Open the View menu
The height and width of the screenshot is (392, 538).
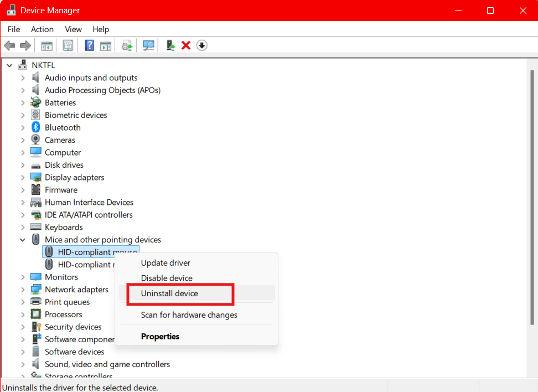pyautogui.click(x=73, y=29)
